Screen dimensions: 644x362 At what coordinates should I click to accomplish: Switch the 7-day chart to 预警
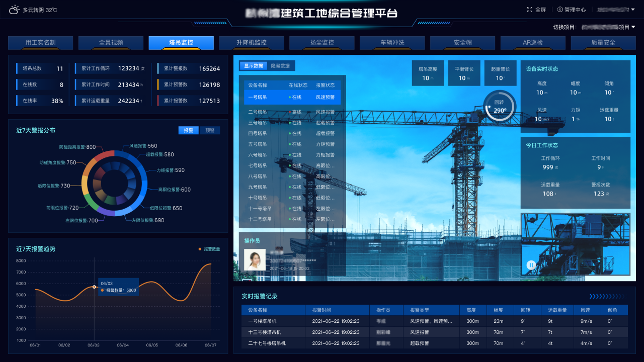tap(209, 130)
